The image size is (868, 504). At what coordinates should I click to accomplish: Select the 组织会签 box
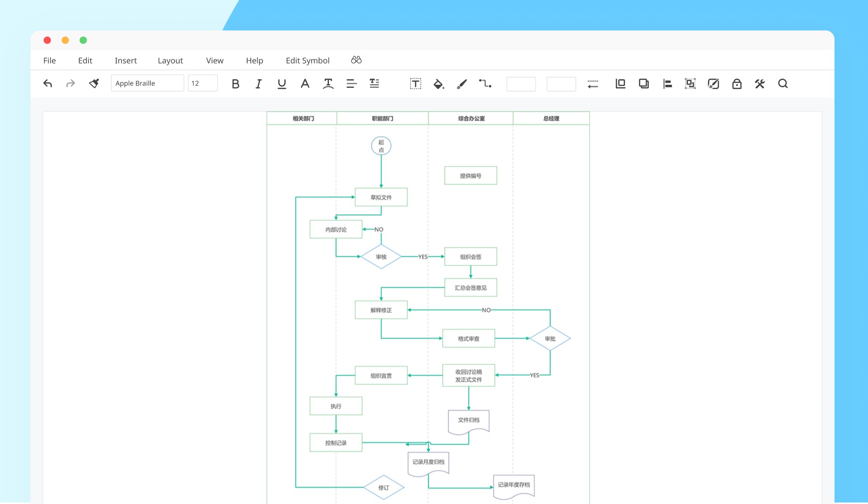(x=471, y=256)
